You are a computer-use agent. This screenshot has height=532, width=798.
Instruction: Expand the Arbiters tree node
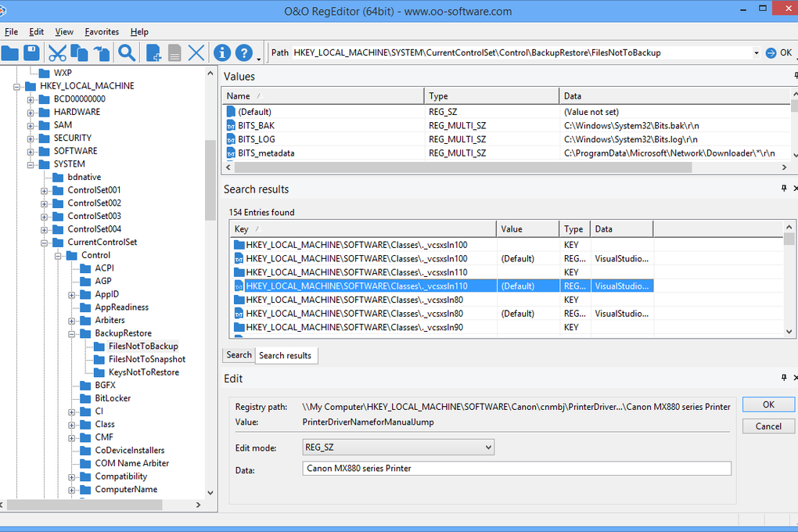pos(72,321)
